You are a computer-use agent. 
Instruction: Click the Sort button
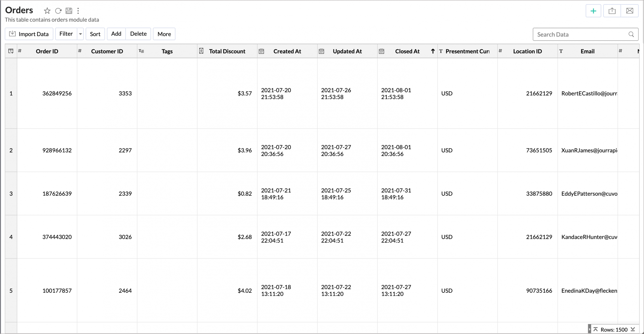click(95, 34)
